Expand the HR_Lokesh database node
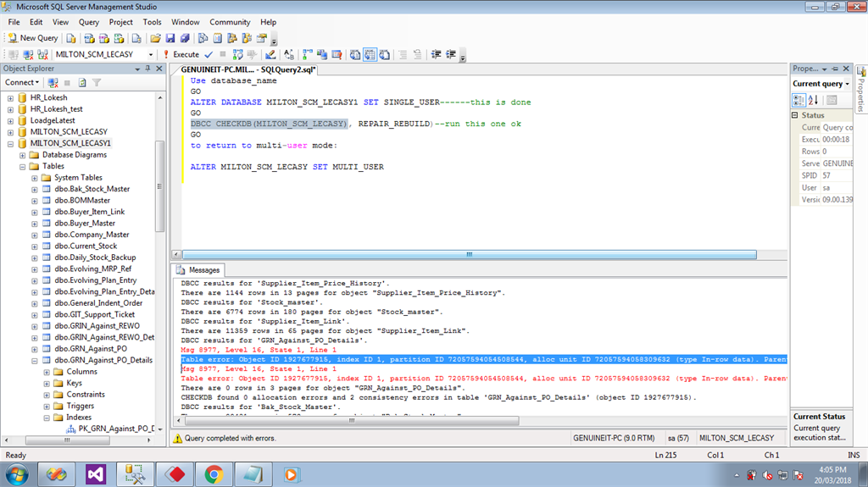868x487 pixels. tap(10, 98)
